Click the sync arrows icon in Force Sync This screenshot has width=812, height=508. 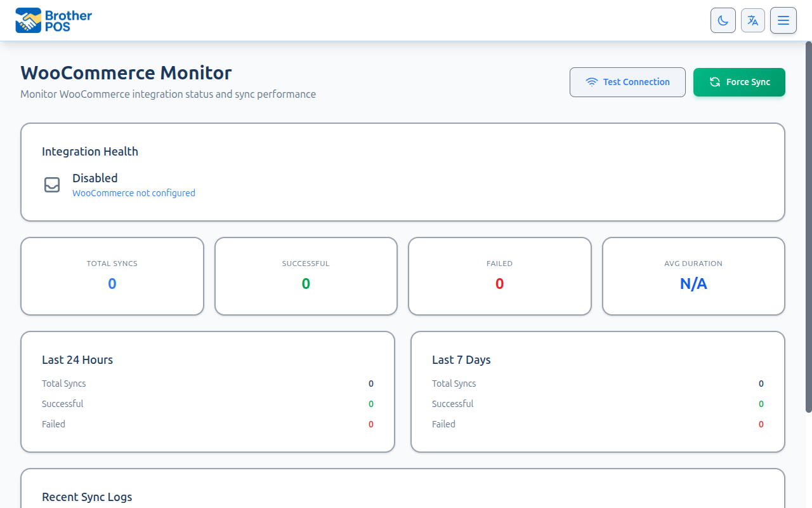715,82
